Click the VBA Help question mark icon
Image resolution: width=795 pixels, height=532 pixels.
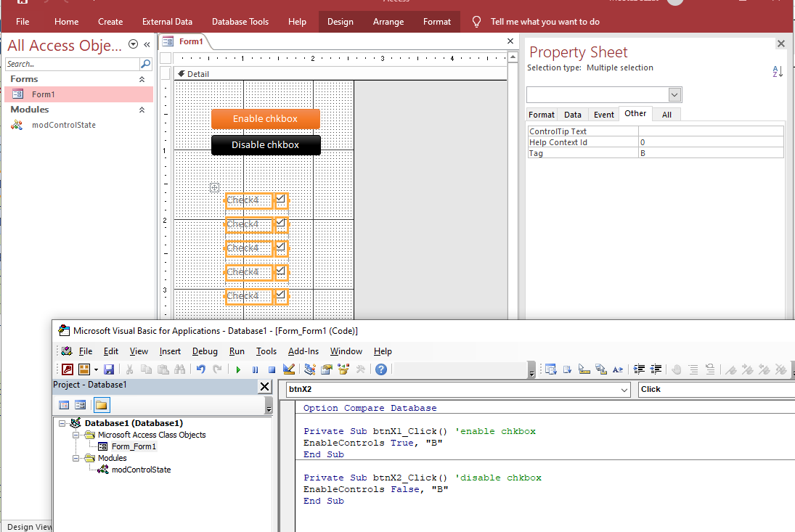tap(380, 369)
